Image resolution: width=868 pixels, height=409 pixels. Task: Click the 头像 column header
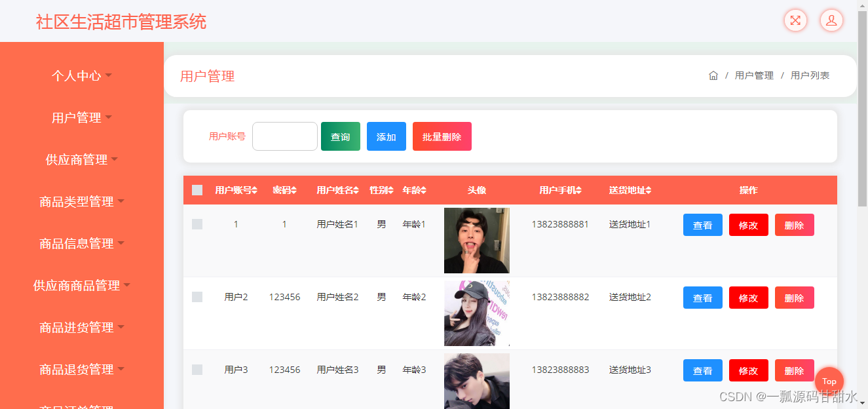point(476,190)
